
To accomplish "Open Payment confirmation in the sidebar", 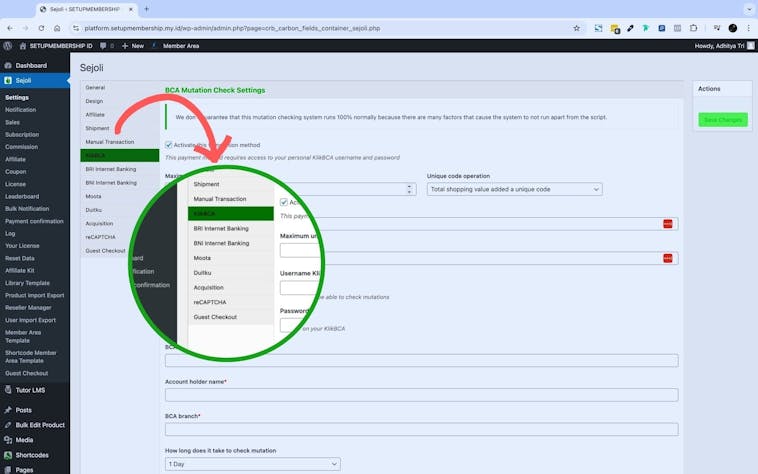I will tap(34, 221).
